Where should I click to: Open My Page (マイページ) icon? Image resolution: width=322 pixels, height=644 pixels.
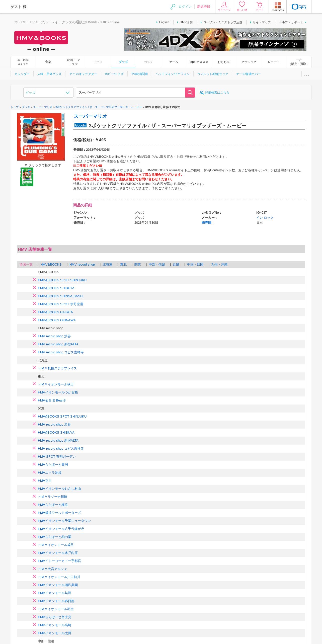click(x=224, y=7)
